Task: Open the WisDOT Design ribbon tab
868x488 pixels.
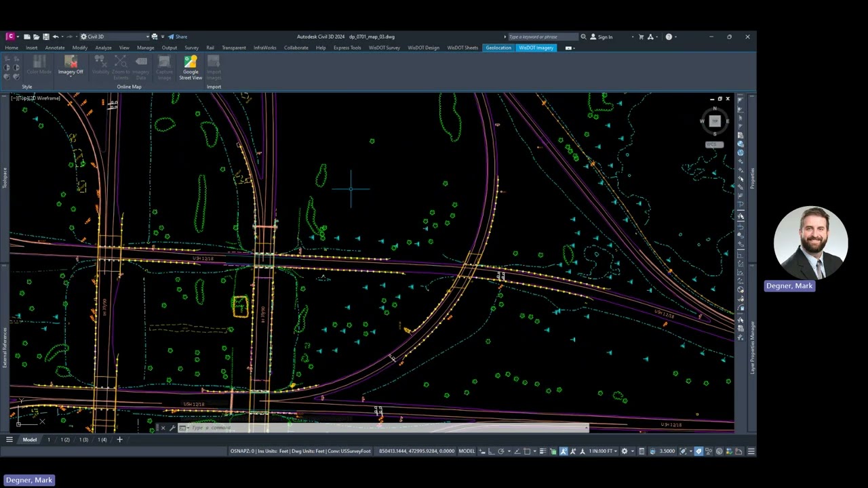Action: click(x=423, y=47)
